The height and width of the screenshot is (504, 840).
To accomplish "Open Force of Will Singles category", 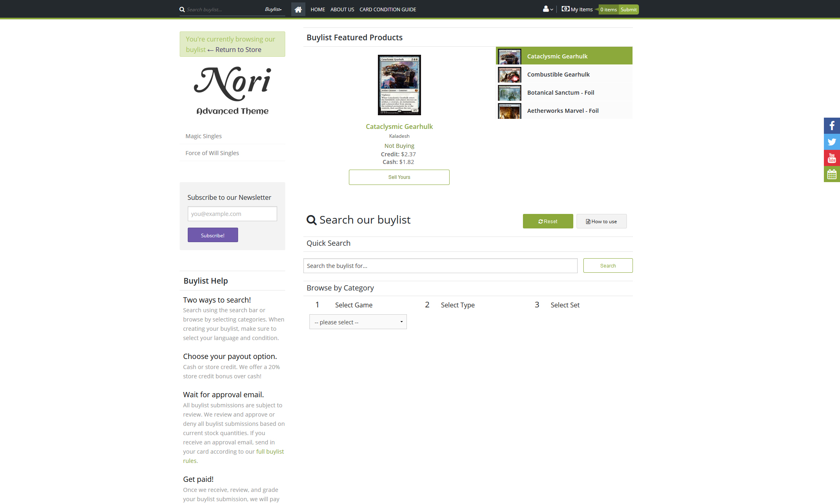I will pyautogui.click(x=212, y=153).
